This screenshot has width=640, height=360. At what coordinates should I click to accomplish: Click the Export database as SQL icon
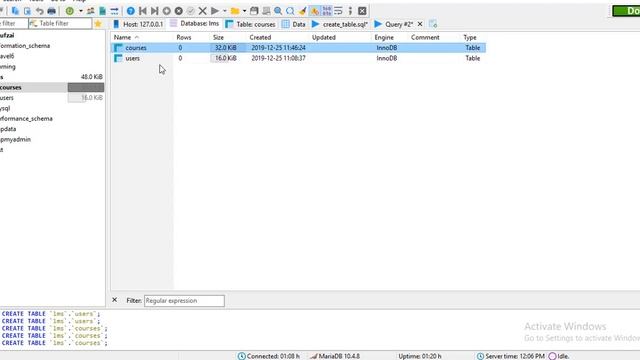point(102,11)
